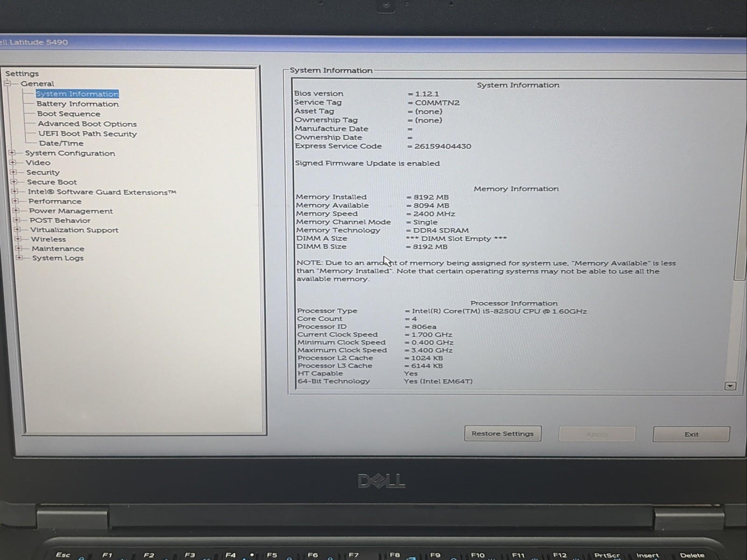747x560 pixels.
Task: Open Date/Time settings
Action: click(61, 143)
